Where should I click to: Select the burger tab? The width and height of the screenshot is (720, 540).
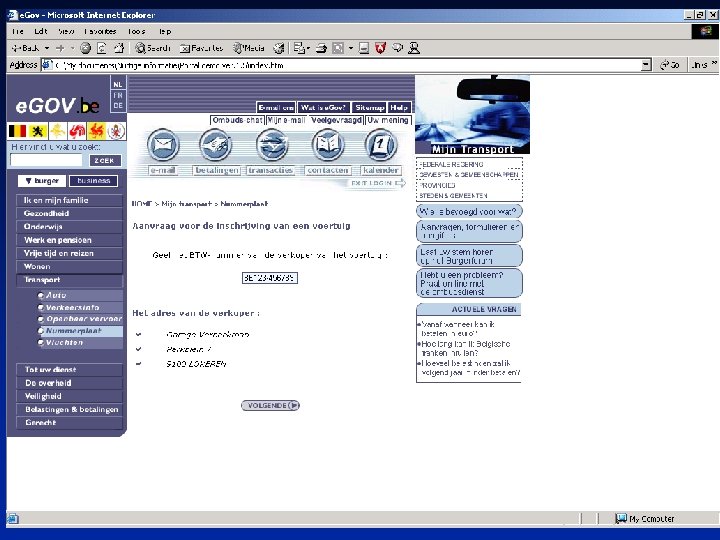point(42,181)
